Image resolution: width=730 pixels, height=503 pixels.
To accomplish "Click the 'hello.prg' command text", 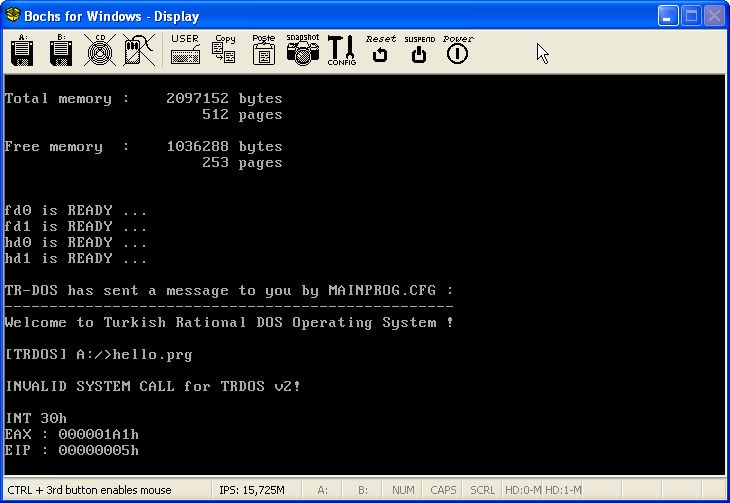I will pyautogui.click(x=152, y=355).
